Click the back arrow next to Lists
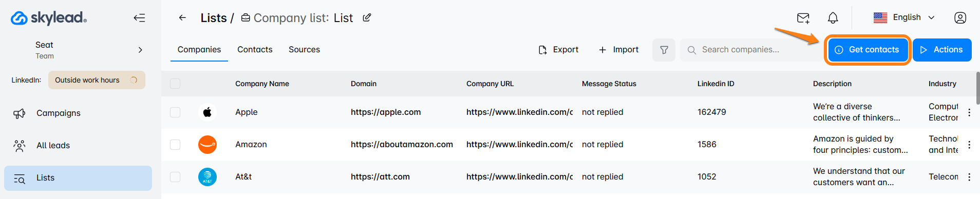The height and width of the screenshot is (199, 980). point(182,18)
